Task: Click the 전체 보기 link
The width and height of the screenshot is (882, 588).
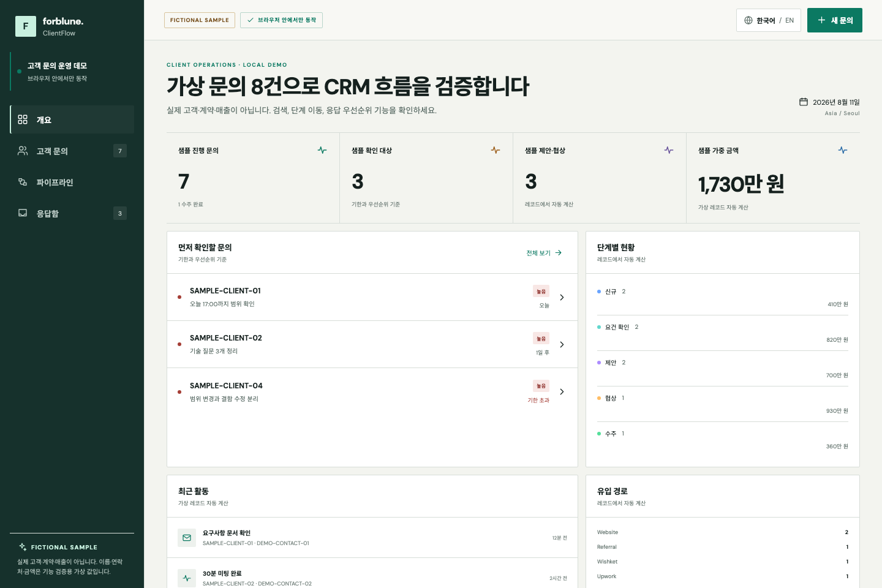Action: click(544, 253)
